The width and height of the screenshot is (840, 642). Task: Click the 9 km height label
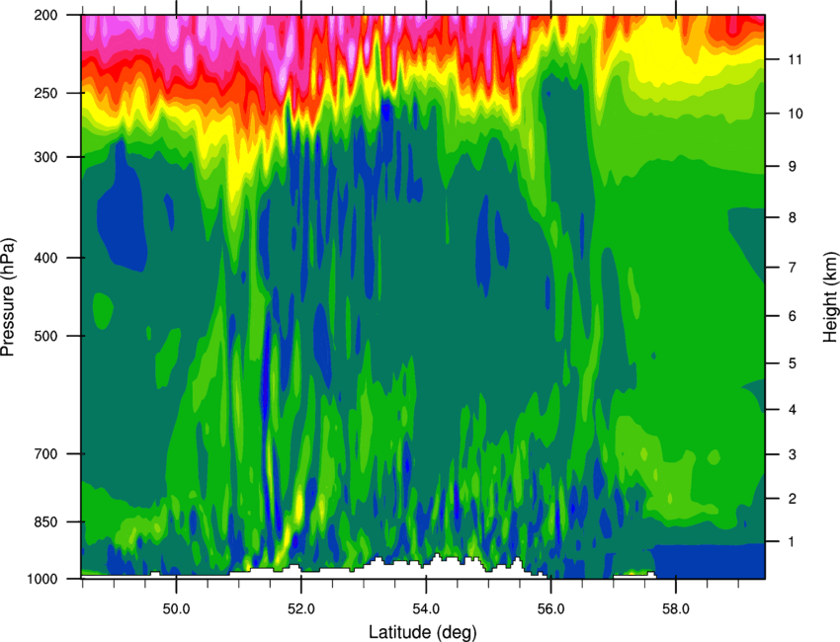click(x=793, y=166)
